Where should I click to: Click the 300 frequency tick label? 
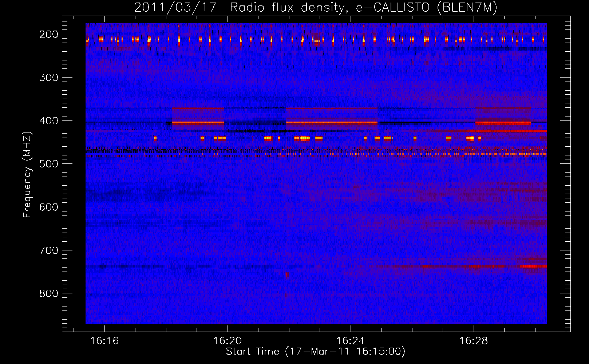click(x=49, y=78)
